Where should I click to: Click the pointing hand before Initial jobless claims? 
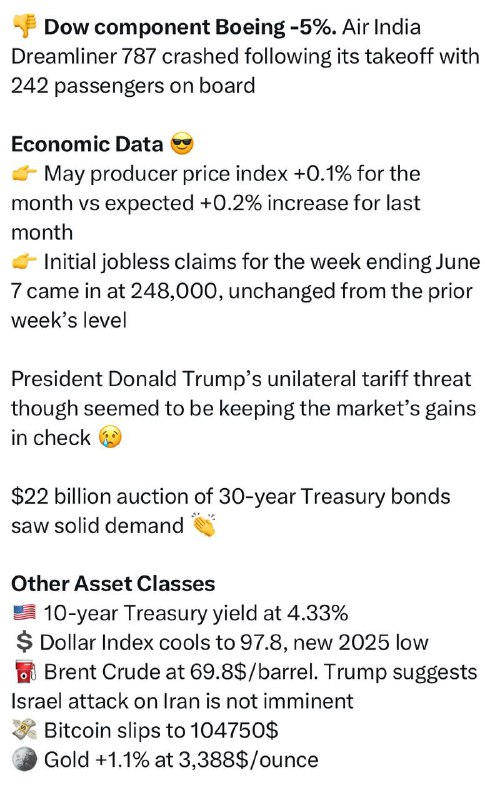[24, 262]
